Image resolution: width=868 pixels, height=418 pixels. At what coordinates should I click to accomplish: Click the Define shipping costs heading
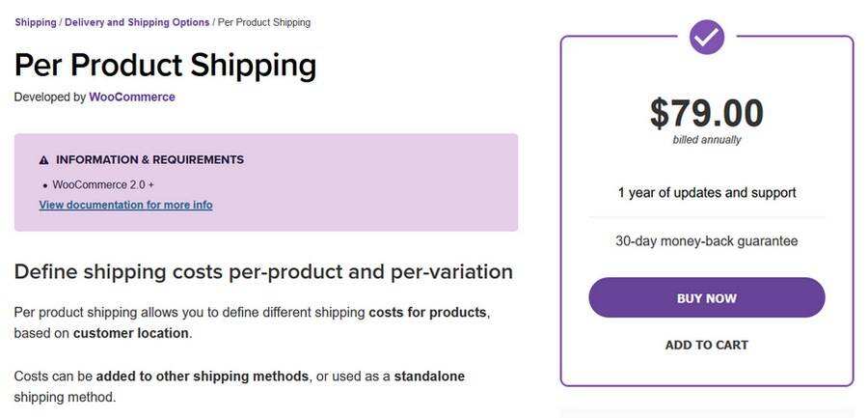click(263, 271)
